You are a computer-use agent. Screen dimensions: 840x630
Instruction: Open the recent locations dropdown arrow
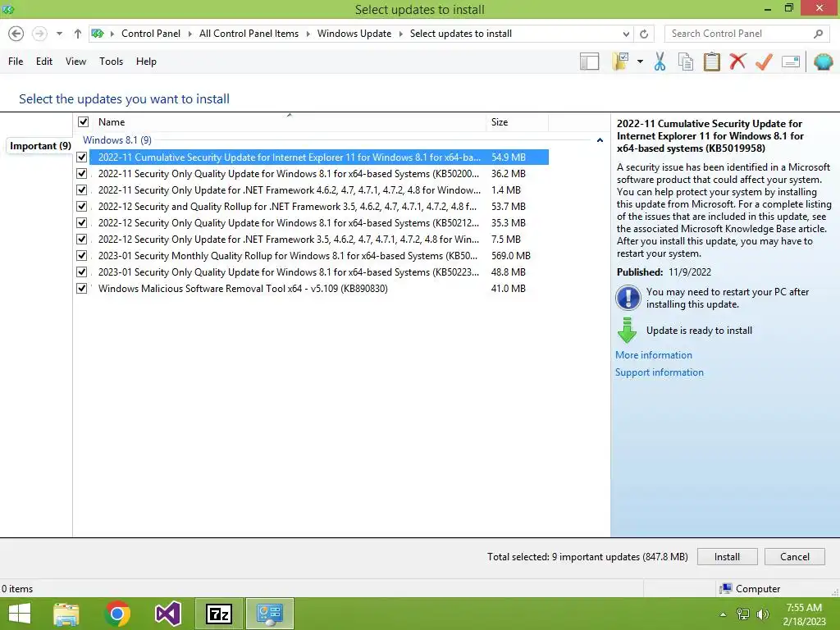[59, 34]
